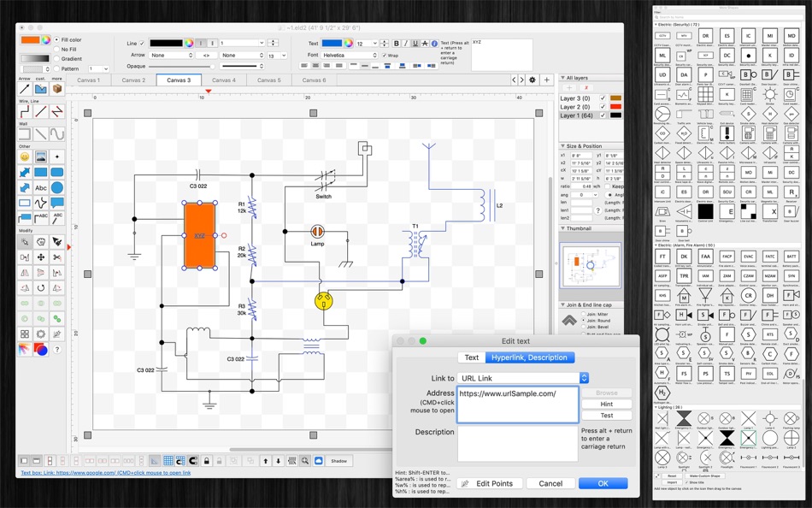Click the canvas settings gear icon
The height and width of the screenshot is (508, 812).
(x=532, y=80)
